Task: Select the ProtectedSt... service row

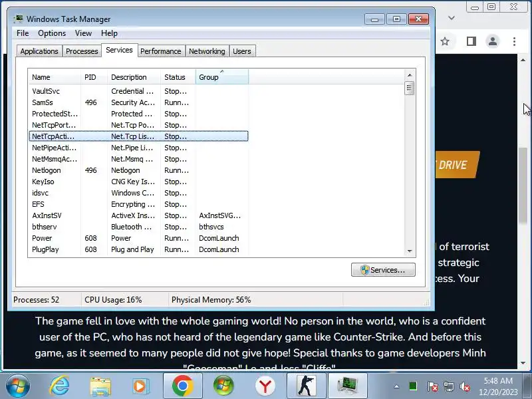Action: (138, 114)
